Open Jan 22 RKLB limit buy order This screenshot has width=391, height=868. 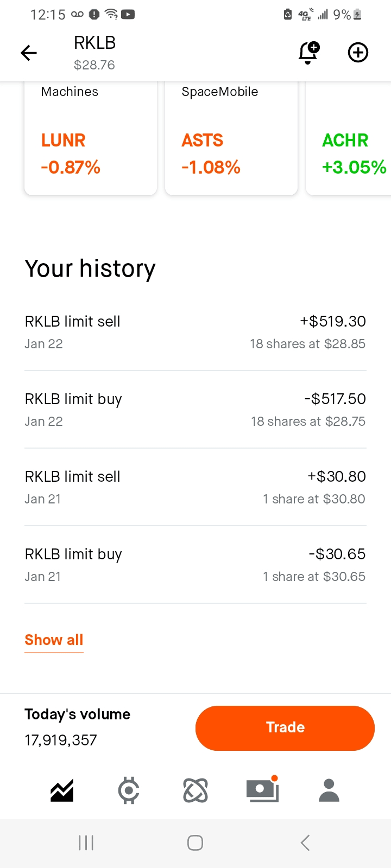(195, 410)
